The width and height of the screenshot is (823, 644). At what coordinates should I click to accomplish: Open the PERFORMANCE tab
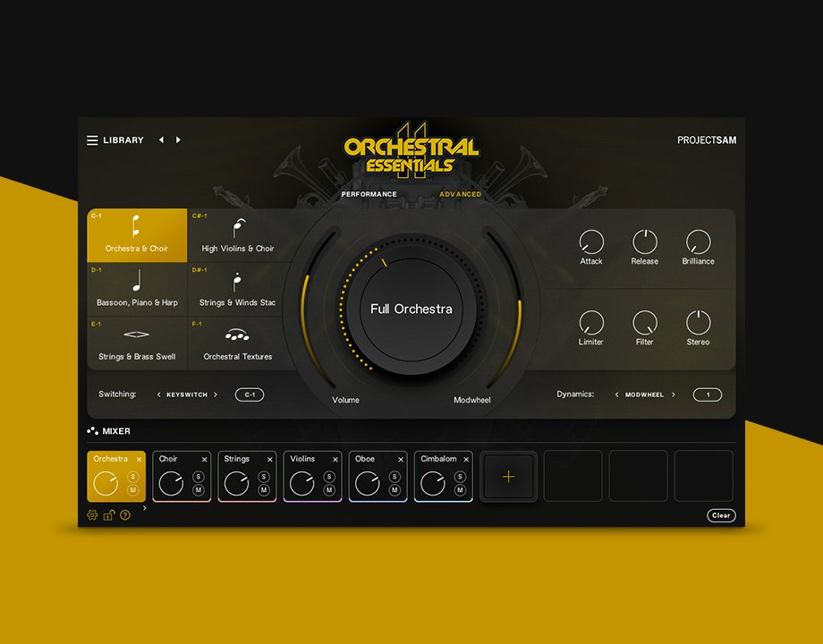point(368,193)
